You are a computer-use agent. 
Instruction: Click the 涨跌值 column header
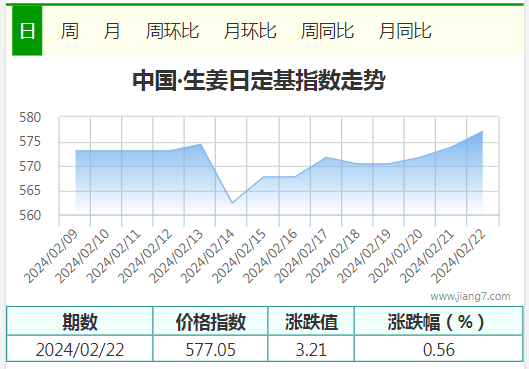click(311, 321)
